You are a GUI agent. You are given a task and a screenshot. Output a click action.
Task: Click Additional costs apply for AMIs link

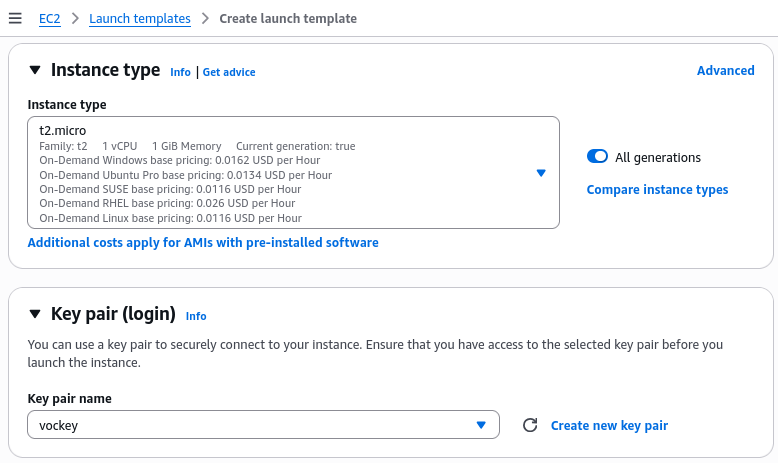(203, 242)
